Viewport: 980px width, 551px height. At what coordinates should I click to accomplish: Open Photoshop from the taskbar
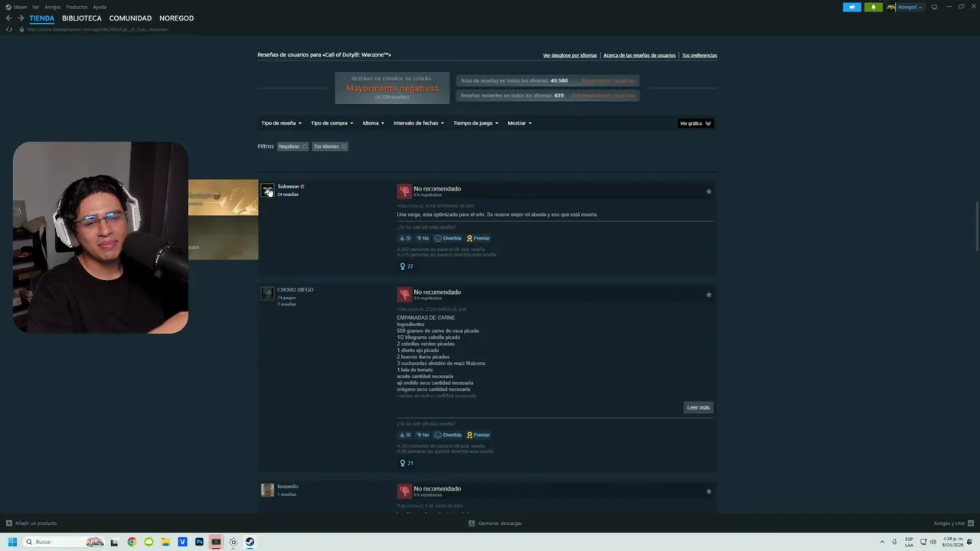pos(199,542)
